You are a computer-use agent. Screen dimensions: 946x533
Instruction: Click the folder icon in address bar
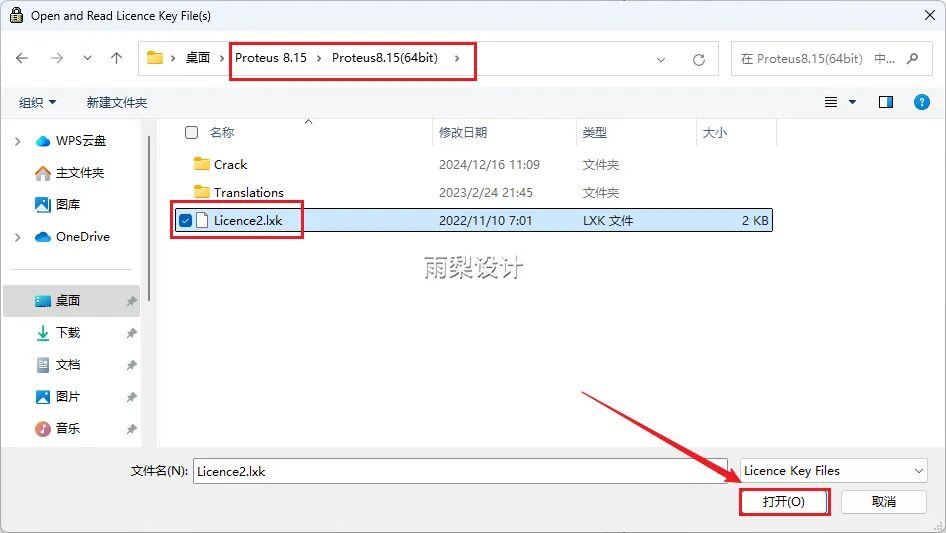pos(155,58)
